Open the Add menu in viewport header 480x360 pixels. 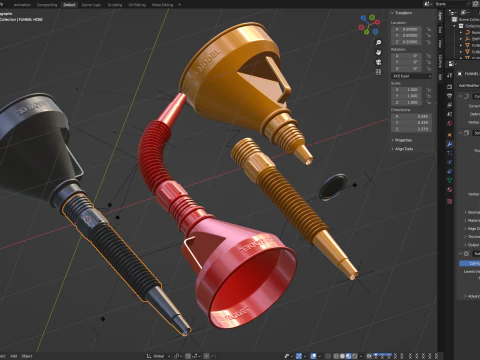(x=13, y=356)
